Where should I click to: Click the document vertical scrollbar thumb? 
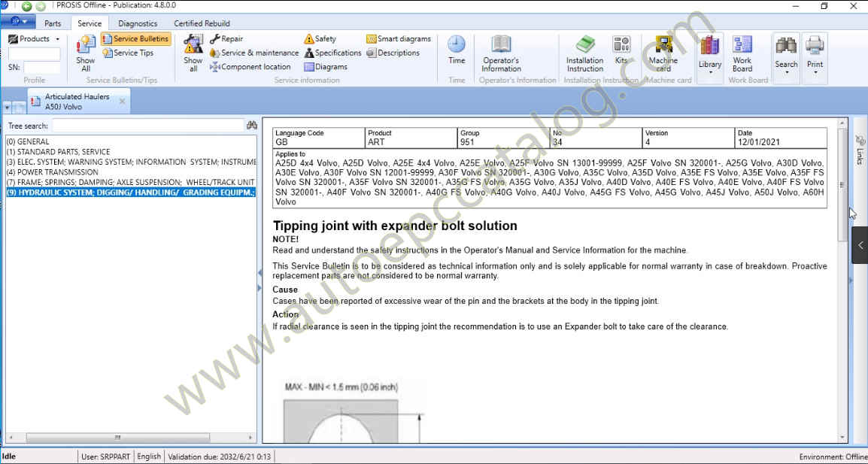[842, 184]
